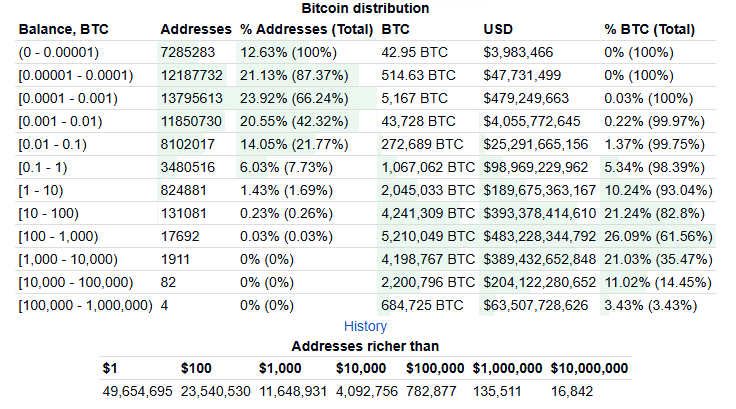Click the Balance, BTC column header
The height and width of the screenshot is (409, 736).
pyautogui.click(x=62, y=29)
